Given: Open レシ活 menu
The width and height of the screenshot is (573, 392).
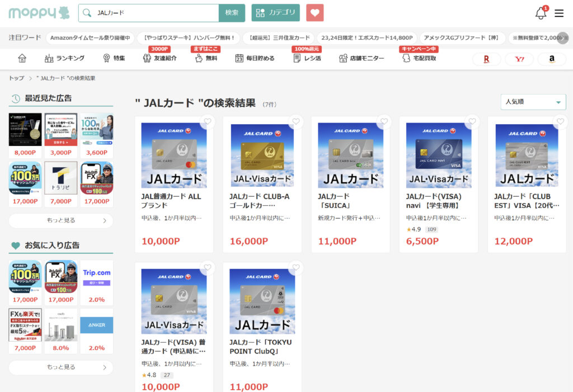Looking at the screenshot, I should pos(307,58).
